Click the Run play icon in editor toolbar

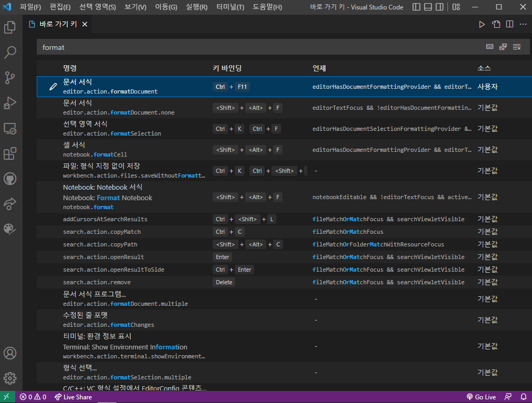coord(482,24)
